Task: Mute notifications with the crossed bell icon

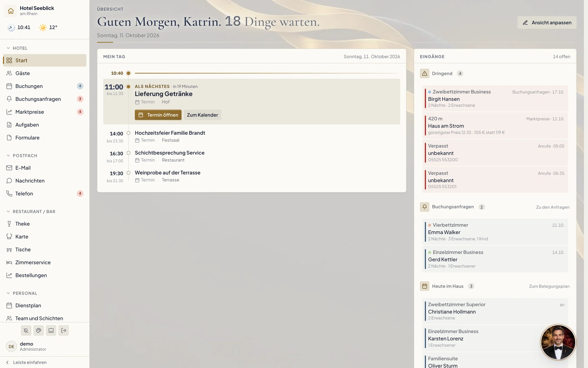Action: (x=26, y=331)
